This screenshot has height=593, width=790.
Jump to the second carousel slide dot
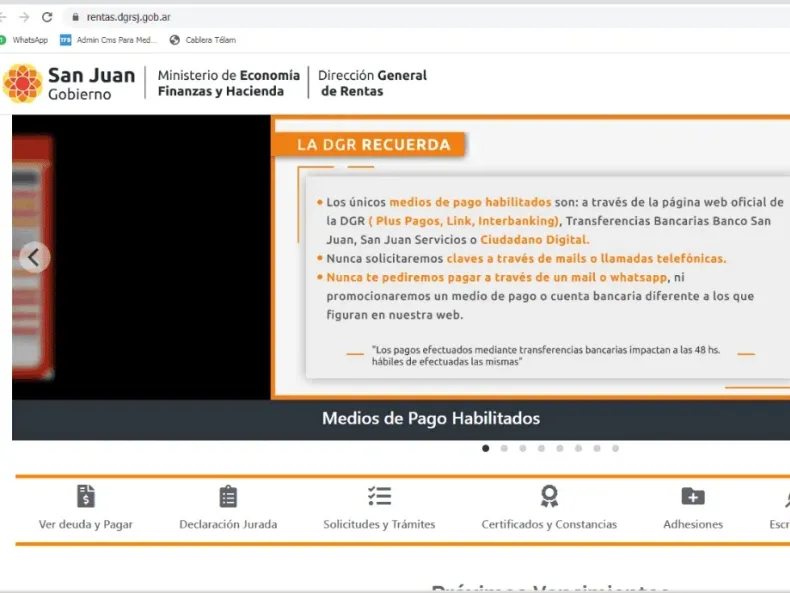click(504, 448)
